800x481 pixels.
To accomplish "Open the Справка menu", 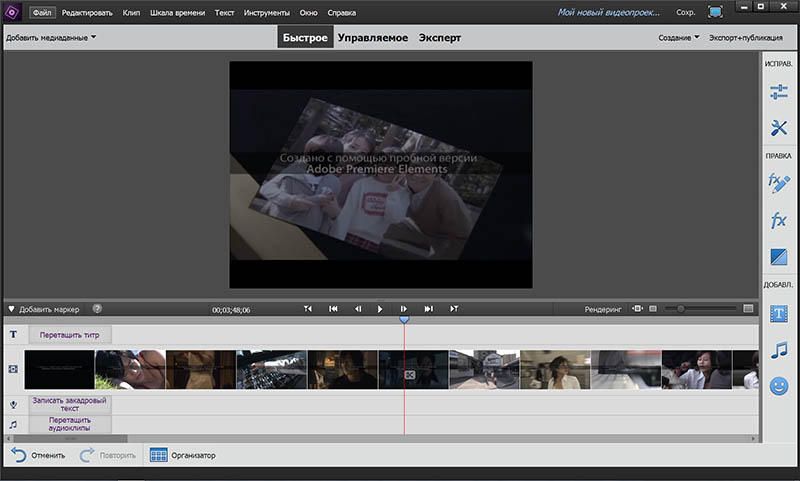I will tap(341, 13).
